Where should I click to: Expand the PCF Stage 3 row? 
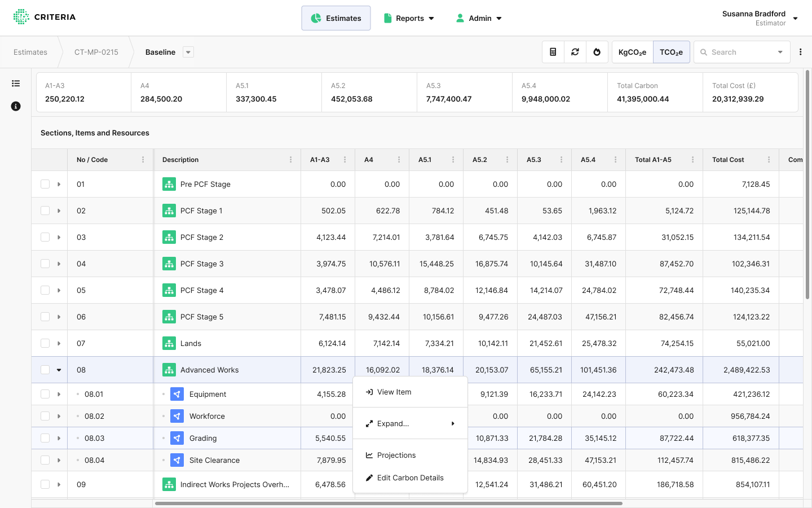[x=59, y=264]
